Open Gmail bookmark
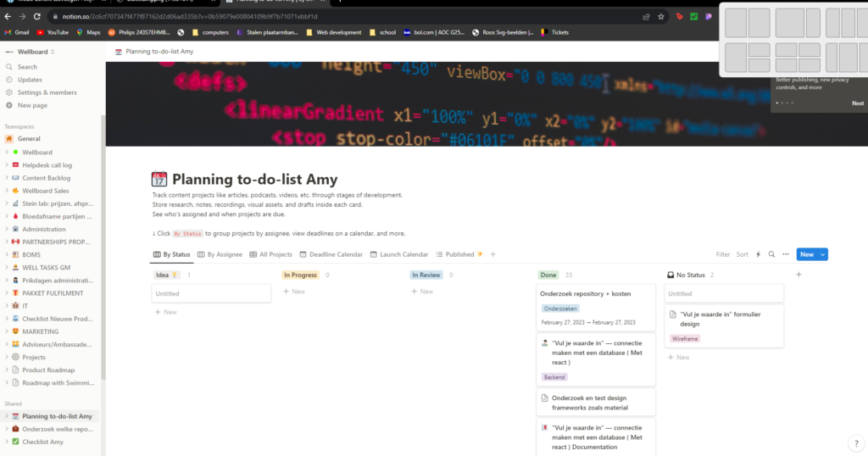This screenshot has height=456, width=868. 17,32
